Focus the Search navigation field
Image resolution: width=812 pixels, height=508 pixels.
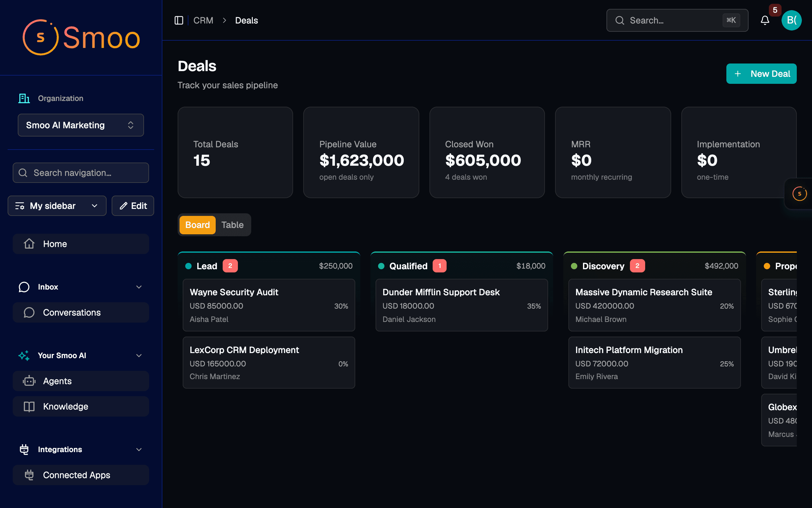coord(81,173)
